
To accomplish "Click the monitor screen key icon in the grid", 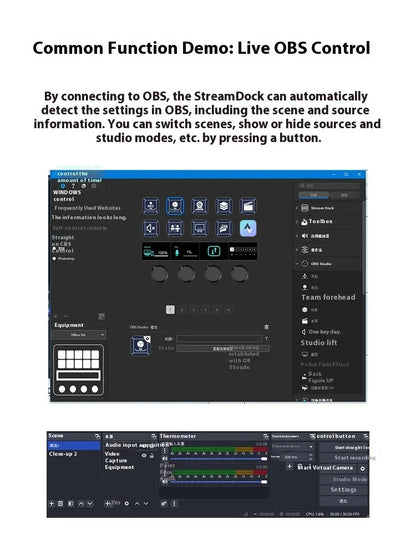I will [x=199, y=228].
